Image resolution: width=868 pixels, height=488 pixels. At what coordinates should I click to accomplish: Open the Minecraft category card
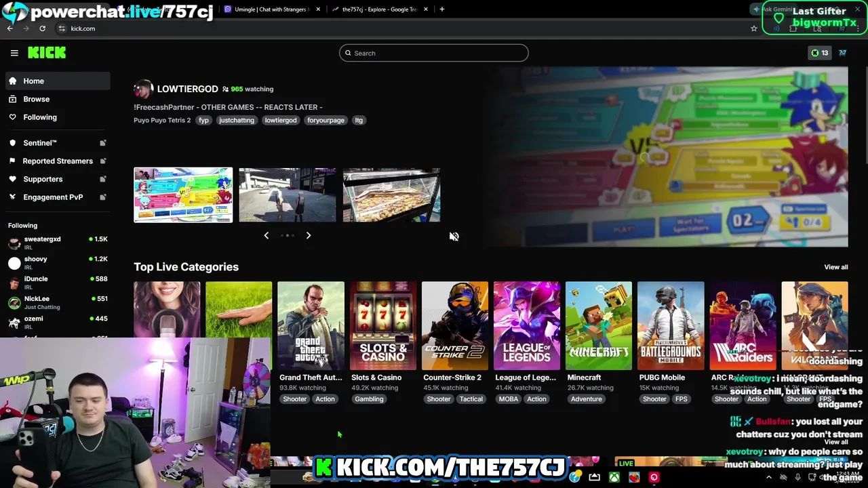click(x=599, y=326)
